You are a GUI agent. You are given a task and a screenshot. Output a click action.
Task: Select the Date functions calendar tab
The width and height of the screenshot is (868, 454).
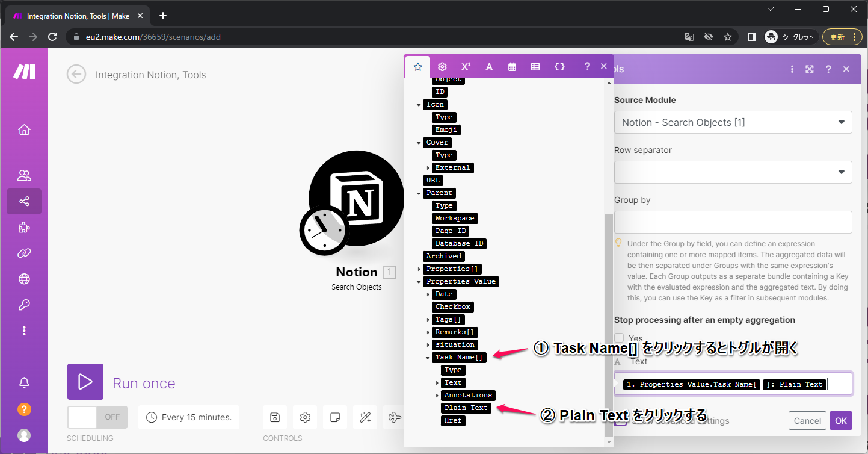point(512,67)
